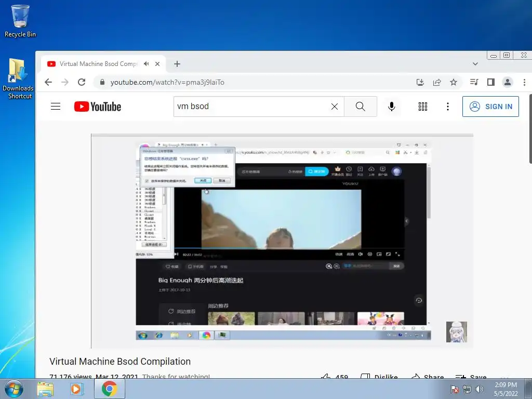Open Windows Explorer from taskbar

click(x=45, y=389)
